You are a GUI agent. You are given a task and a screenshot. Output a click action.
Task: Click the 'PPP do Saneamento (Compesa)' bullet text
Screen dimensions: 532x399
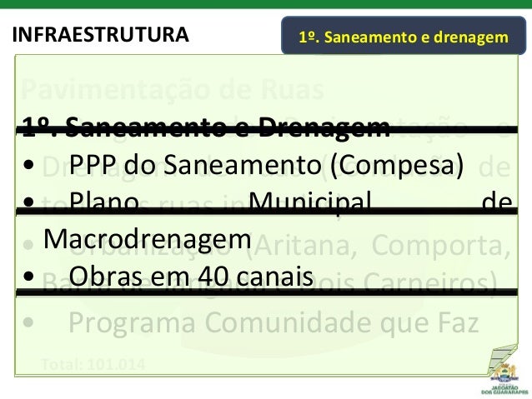click(266, 165)
